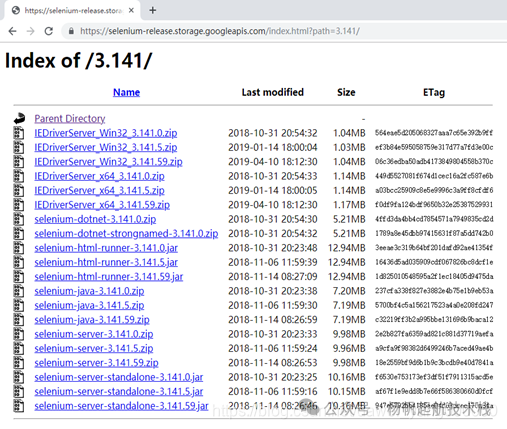Click date '2019-04-10 18:12:30' of IEDriverServer_Win32_3.141.59.zip
Viewport: 507px width, 429px height.
(273, 162)
